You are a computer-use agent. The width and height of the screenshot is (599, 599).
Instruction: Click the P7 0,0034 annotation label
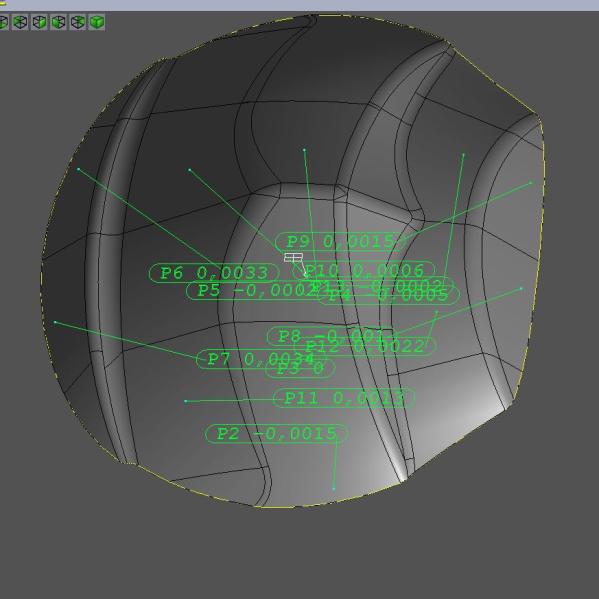click(x=261, y=359)
